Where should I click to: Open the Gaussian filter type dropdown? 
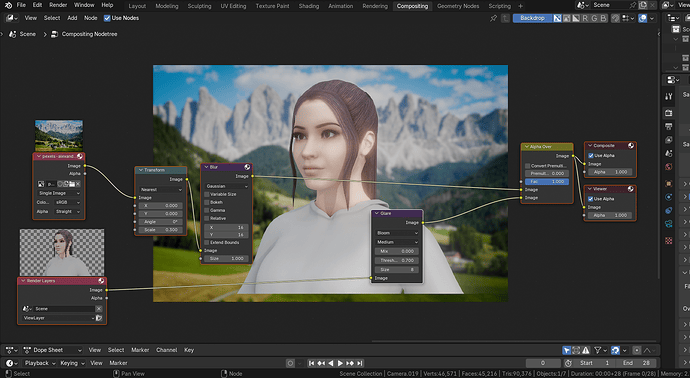click(226, 186)
